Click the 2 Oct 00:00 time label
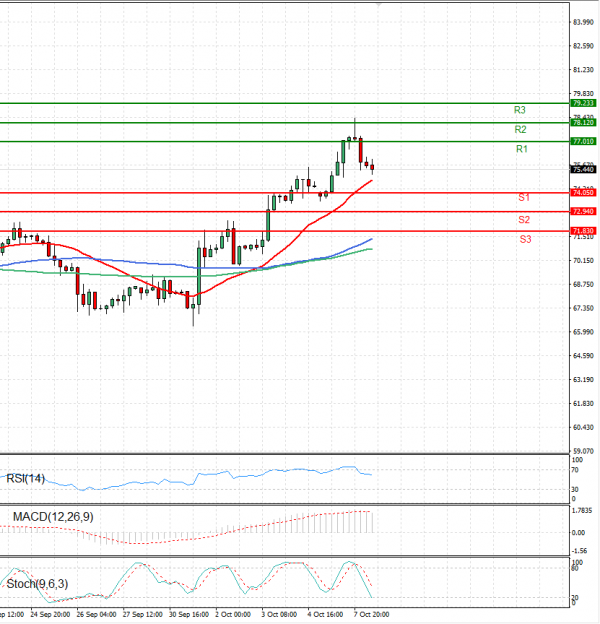 click(233, 614)
